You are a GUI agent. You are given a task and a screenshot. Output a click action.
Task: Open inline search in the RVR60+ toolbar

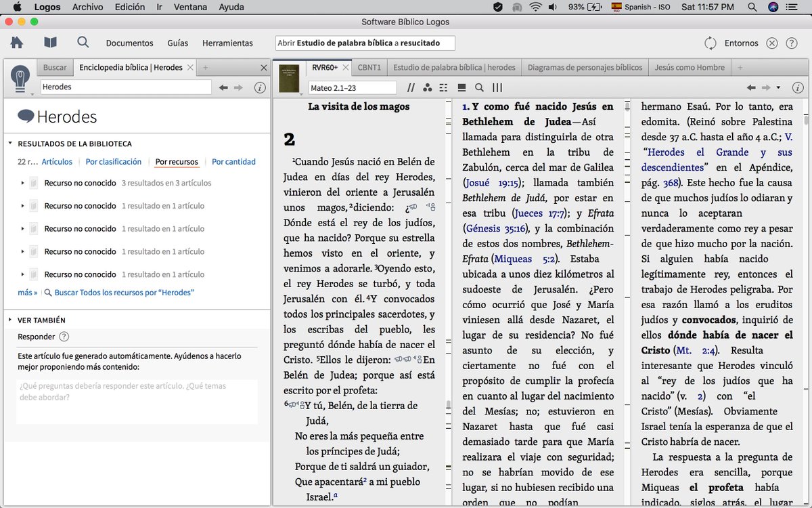(479, 87)
